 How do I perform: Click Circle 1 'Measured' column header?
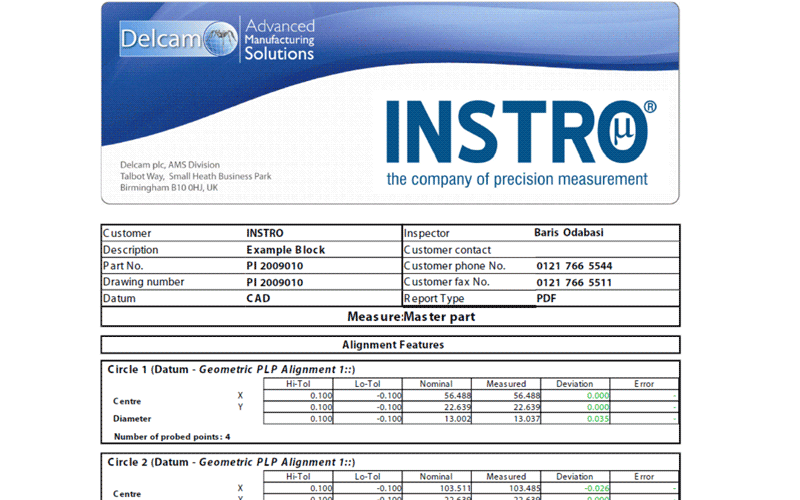[506, 384]
